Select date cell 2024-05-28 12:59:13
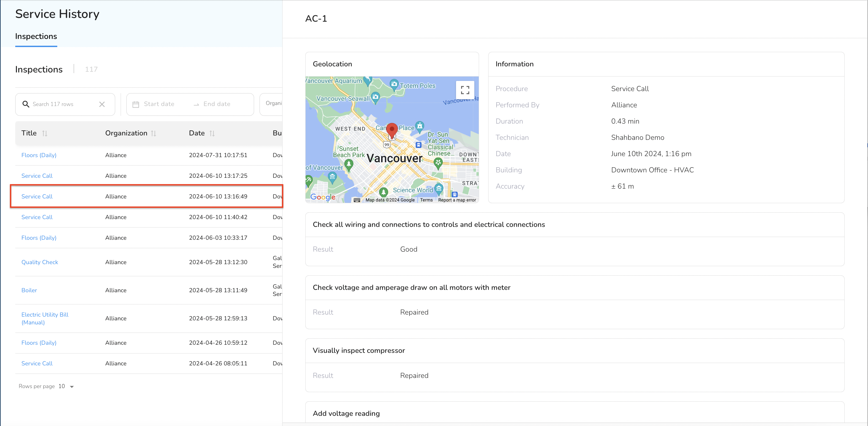Viewport: 868px width, 426px height. [x=218, y=318]
